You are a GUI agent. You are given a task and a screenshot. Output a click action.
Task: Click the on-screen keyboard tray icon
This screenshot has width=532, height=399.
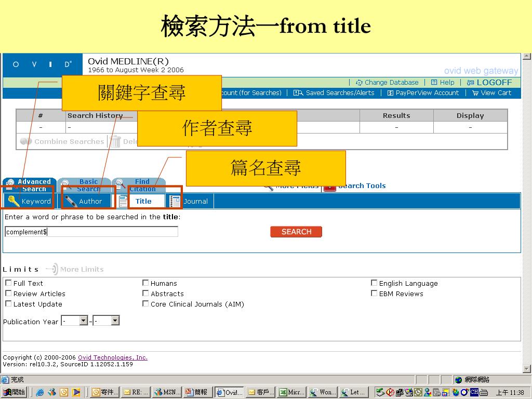pyautogui.click(x=484, y=393)
